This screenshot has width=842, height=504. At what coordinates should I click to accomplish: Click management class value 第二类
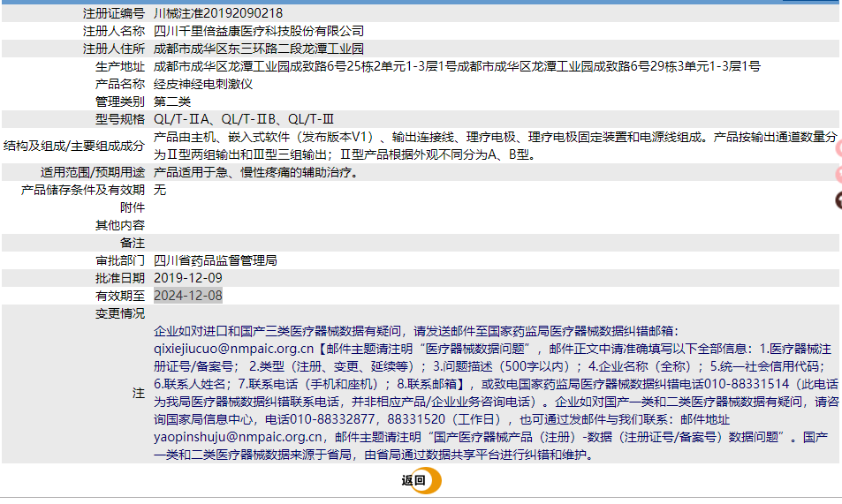172,102
